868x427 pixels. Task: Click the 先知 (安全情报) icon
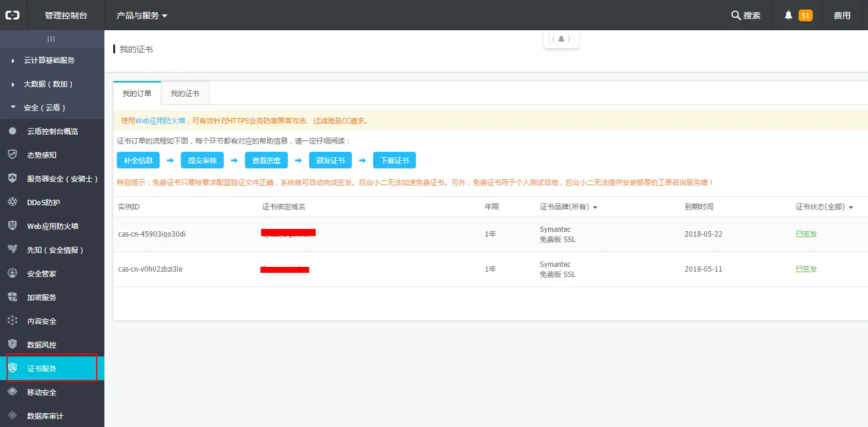point(12,250)
